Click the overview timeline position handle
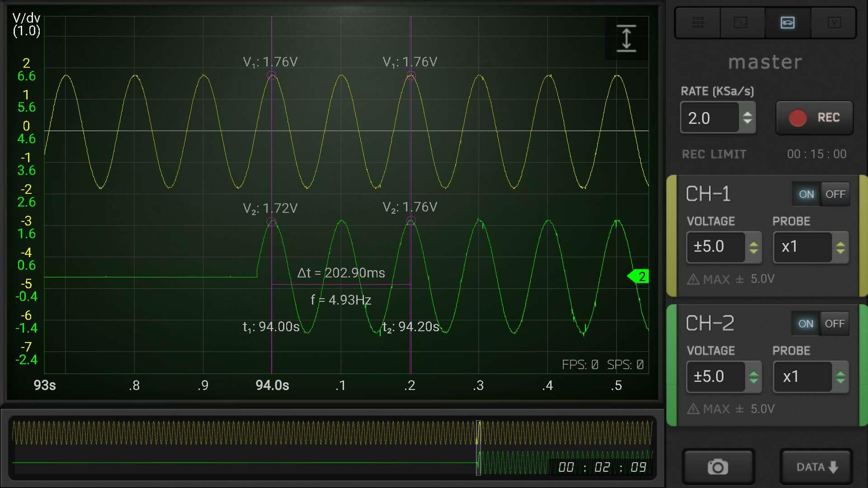This screenshot has width=868, height=488. click(478, 448)
